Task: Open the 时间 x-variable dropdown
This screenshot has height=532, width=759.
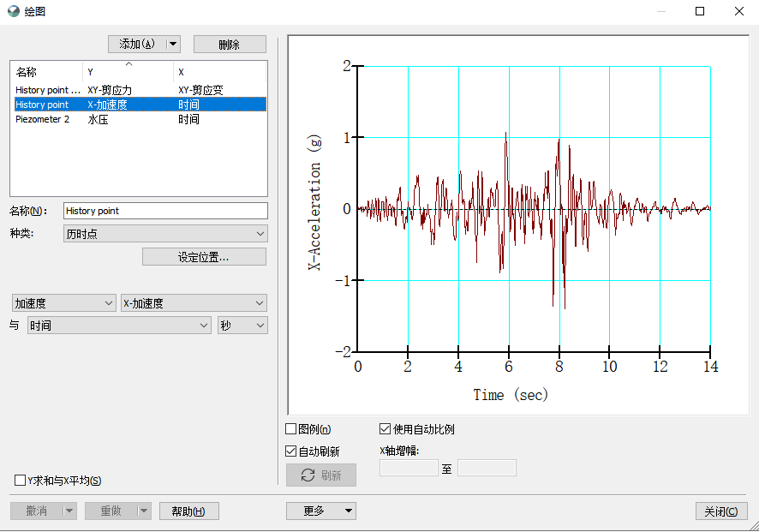Action: (119, 326)
